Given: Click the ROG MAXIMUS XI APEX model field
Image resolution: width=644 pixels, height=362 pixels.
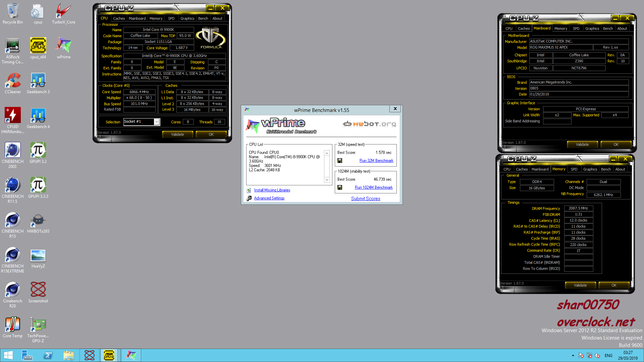Looking at the screenshot, I should coord(561,48).
